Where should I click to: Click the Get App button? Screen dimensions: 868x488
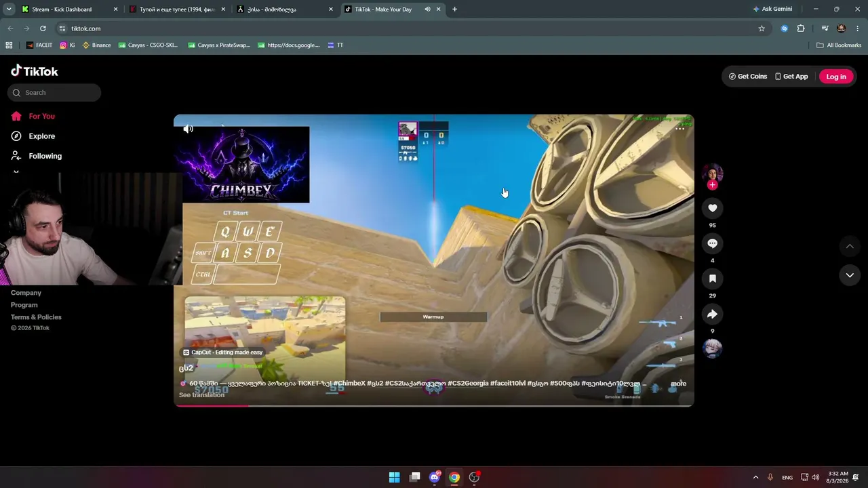point(791,77)
